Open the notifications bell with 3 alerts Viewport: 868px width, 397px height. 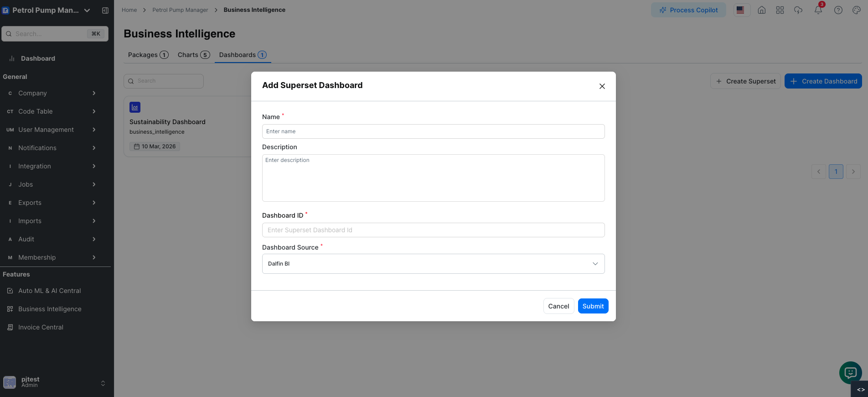click(x=818, y=10)
